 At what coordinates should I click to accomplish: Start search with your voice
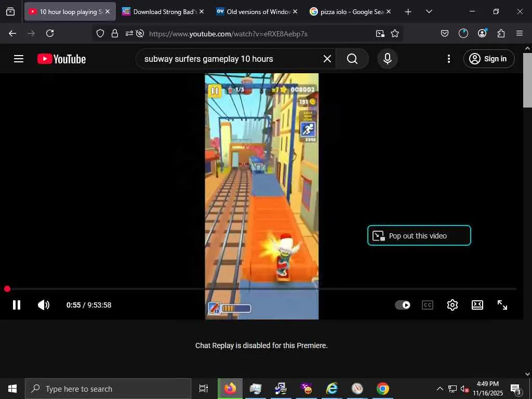coord(387,59)
